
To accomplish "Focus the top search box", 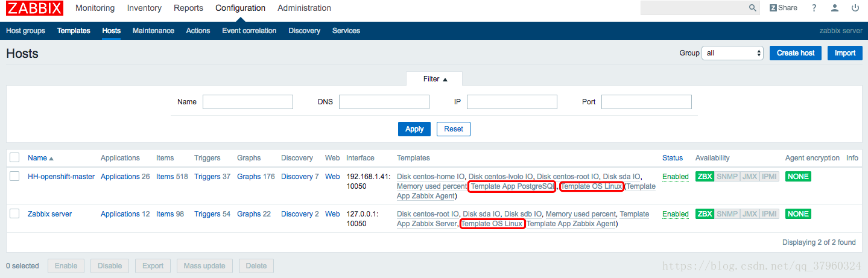I will (694, 8).
